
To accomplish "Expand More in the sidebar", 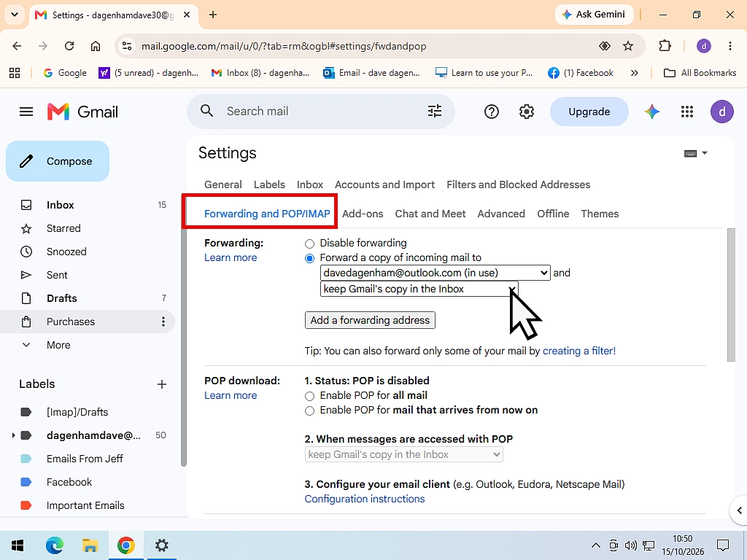I will tap(58, 345).
